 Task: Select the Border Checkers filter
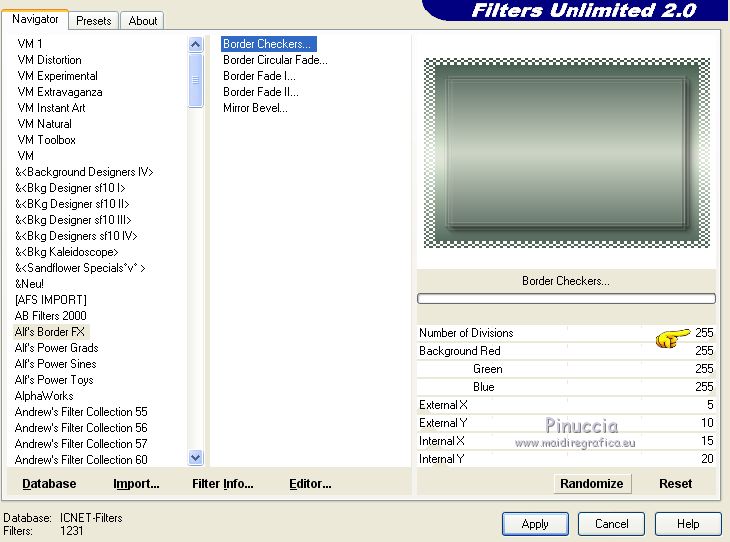click(269, 44)
